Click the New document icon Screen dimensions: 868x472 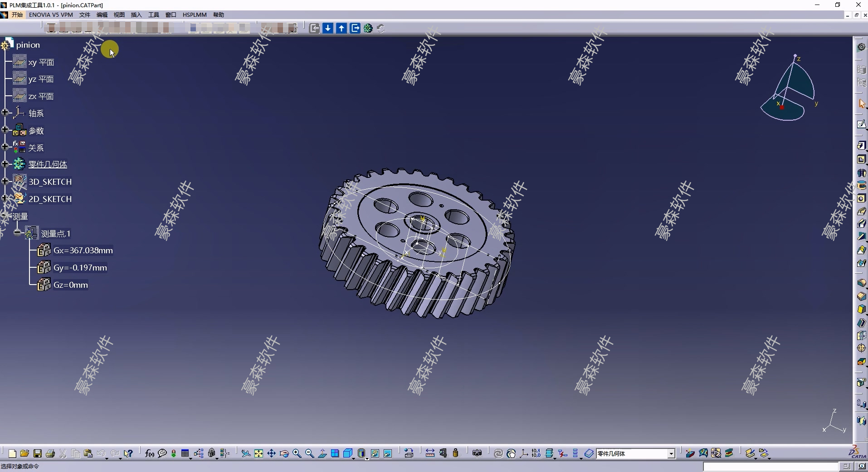[x=12, y=453]
